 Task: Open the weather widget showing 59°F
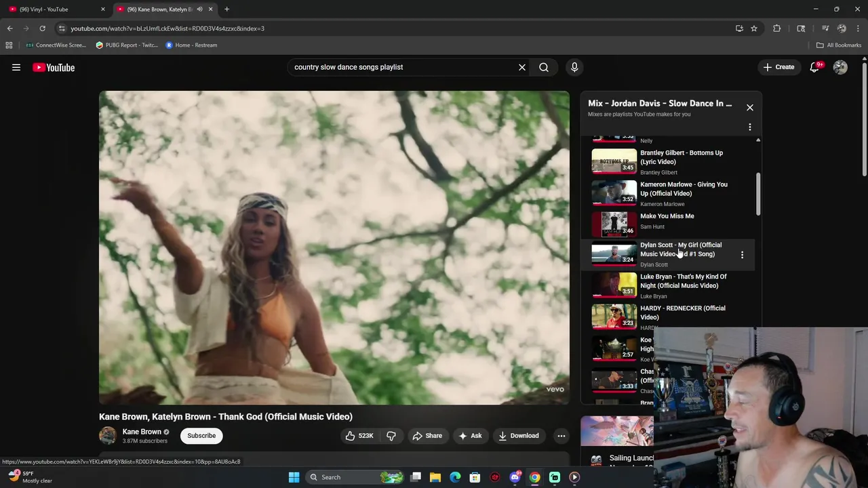click(x=28, y=477)
